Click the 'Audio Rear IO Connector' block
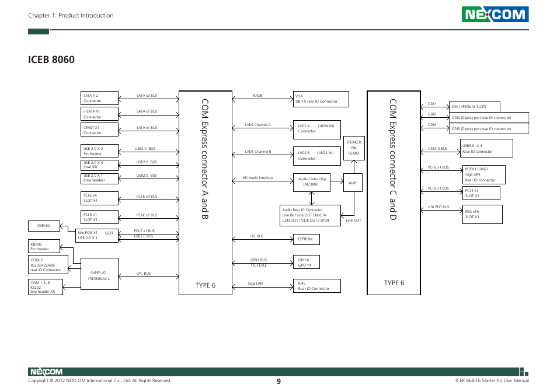Viewport: 557px width, 392px height. pyautogui.click(x=310, y=215)
